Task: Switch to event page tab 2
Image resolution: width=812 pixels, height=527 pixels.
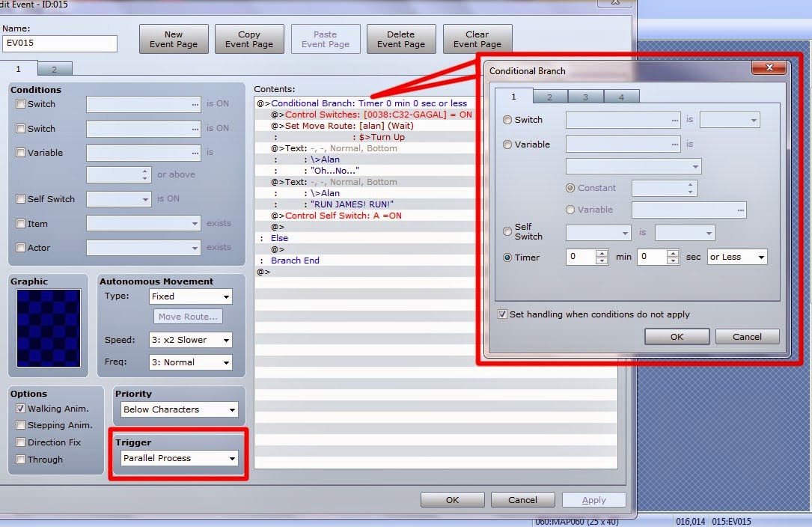Action: coord(55,69)
